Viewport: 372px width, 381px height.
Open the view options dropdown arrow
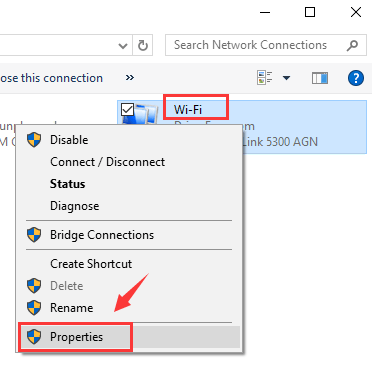pos(286,78)
